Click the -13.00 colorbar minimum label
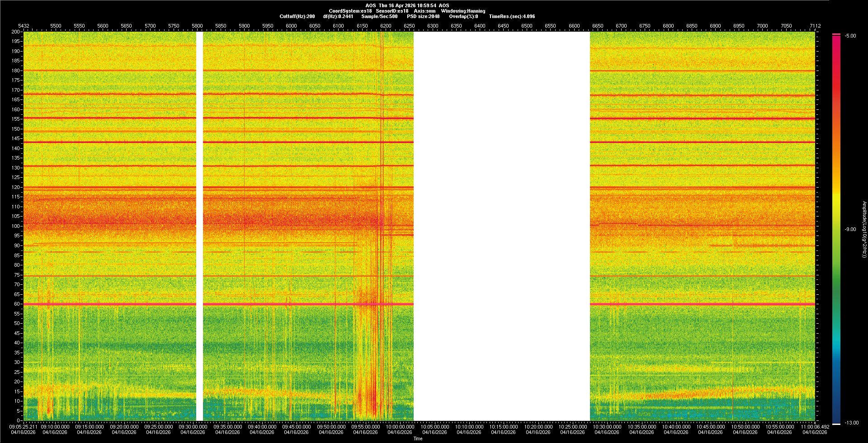The width and height of the screenshot is (868, 443). click(851, 423)
